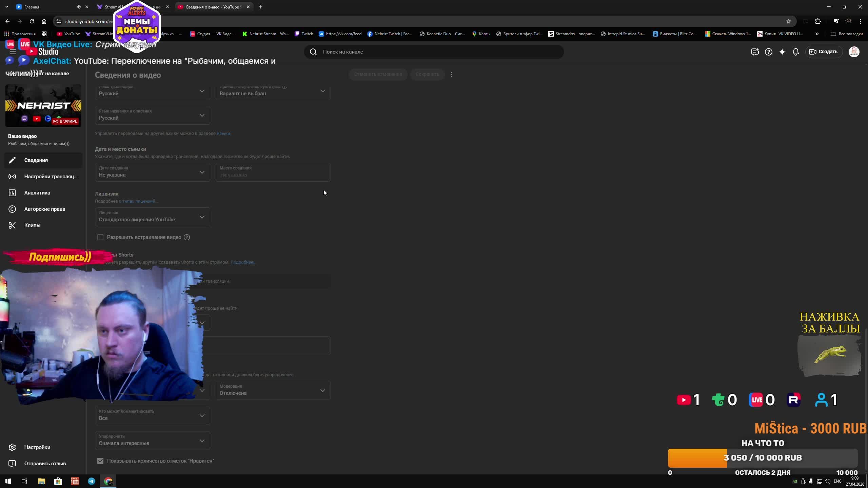Expand the Язык трансляции dropdown
Screen dimensions: 868x488
click(x=153, y=91)
